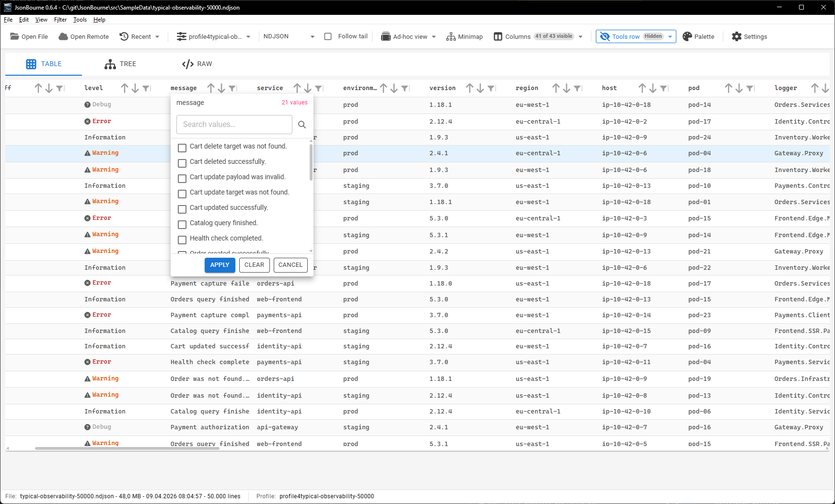Open the Filter menu

(60, 20)
